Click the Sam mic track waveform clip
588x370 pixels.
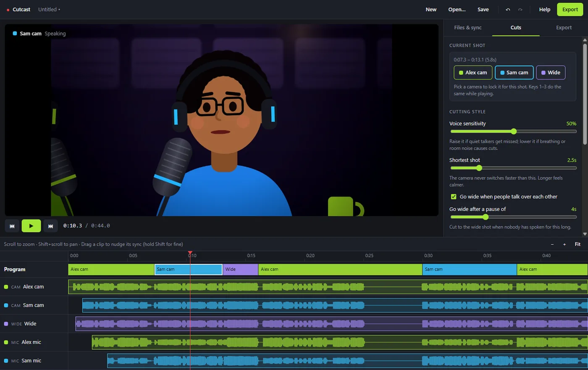point(348,361)
